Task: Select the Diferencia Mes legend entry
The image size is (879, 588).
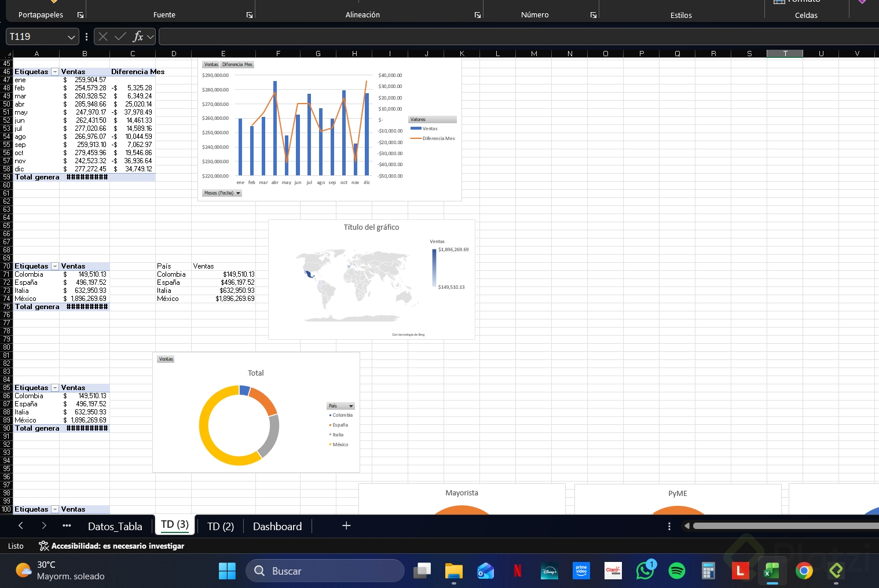Action: [433, 138]
